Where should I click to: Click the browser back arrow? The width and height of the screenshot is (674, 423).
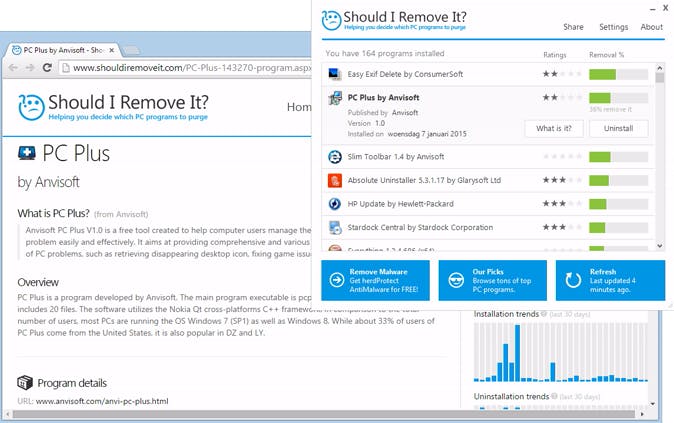[x=13, y=67]
